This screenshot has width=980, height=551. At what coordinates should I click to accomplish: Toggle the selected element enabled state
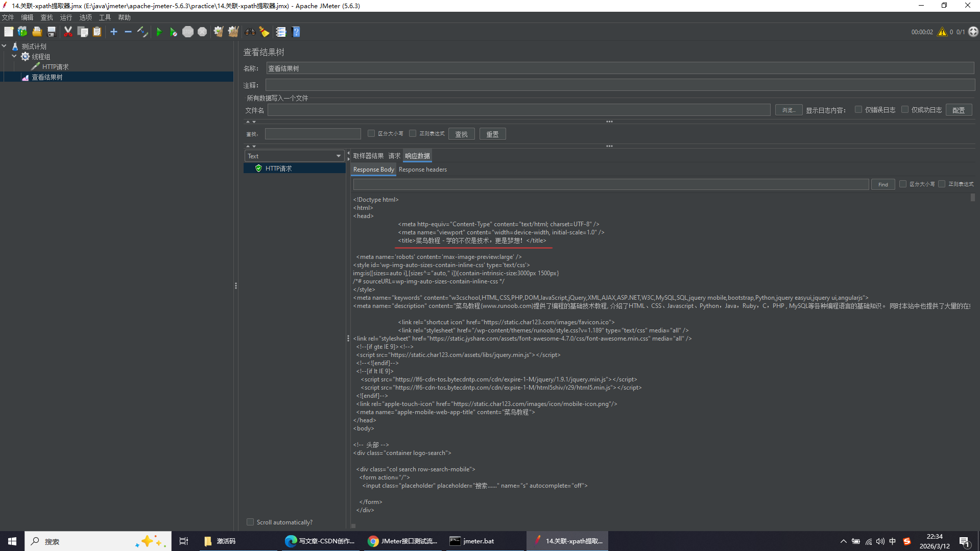142,32
